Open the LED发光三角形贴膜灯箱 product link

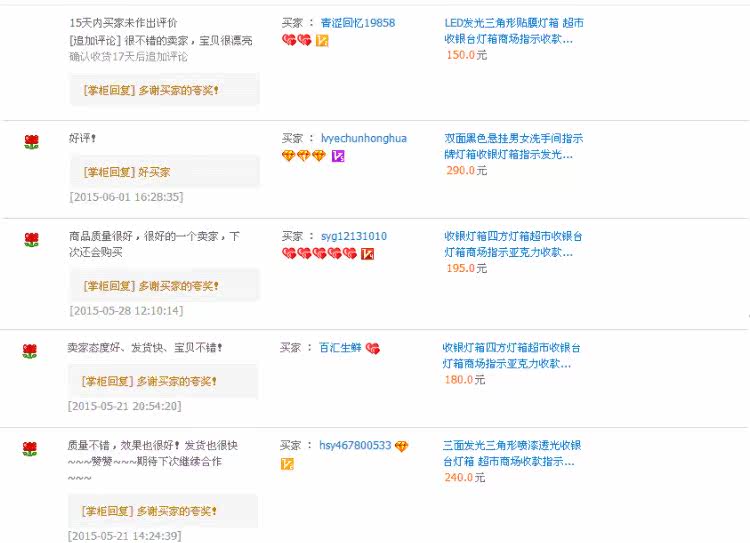[514, 30]
